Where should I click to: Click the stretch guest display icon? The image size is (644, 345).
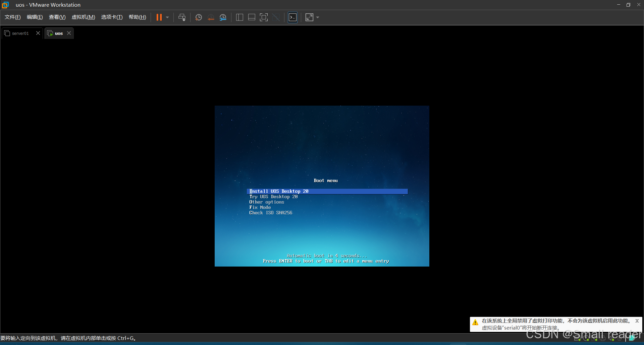pyautogui.click(x=309, y=17)
